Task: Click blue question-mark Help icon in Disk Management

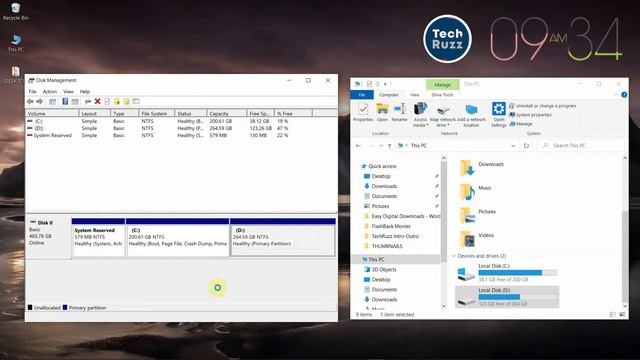Action: click(x=65, y=101)
